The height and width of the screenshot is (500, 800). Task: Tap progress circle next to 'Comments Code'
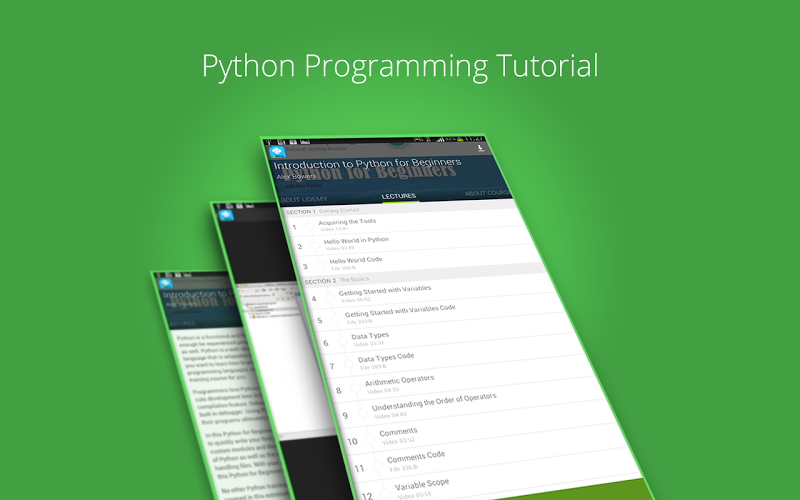pyautogui.click(x=378, y=465)
